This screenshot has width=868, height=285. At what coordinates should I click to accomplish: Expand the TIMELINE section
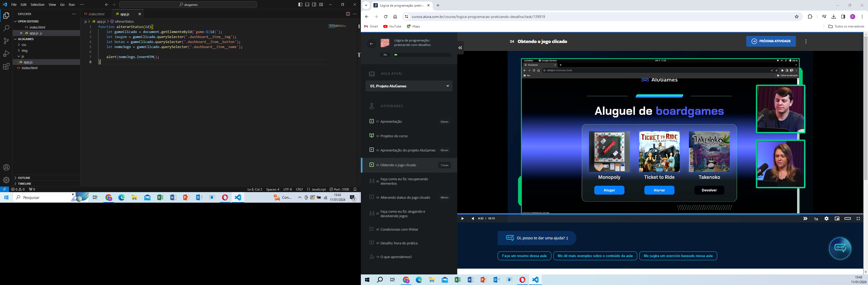46,184
